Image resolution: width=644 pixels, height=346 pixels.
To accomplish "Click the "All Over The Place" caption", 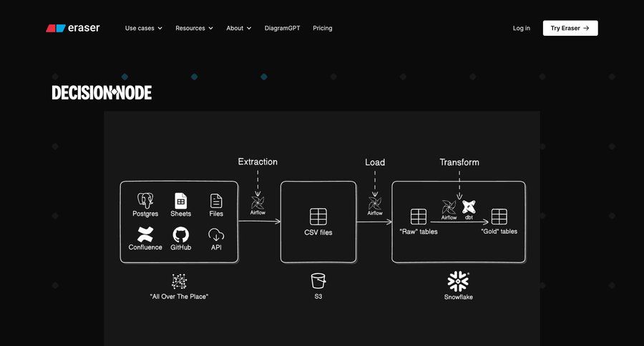I will pos(179,297).
